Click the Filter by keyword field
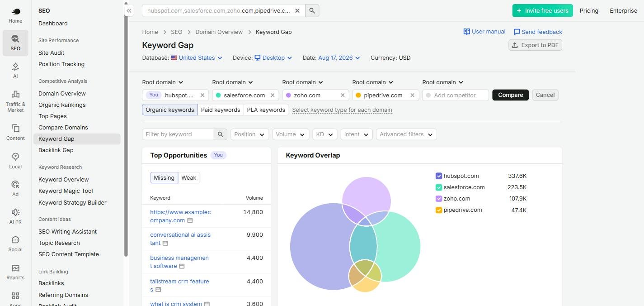The height and width of the screenshot is (306, 644). [178, 134]
